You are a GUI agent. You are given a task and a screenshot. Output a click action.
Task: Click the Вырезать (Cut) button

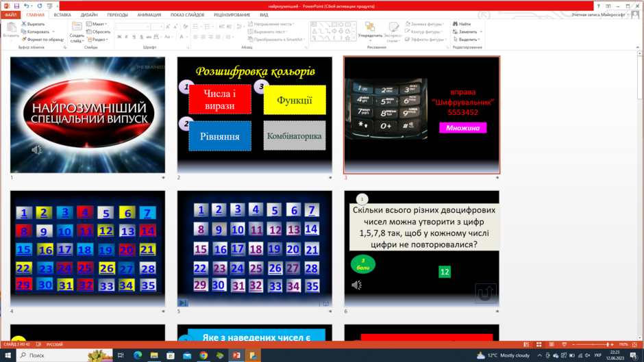coord(33,24)
